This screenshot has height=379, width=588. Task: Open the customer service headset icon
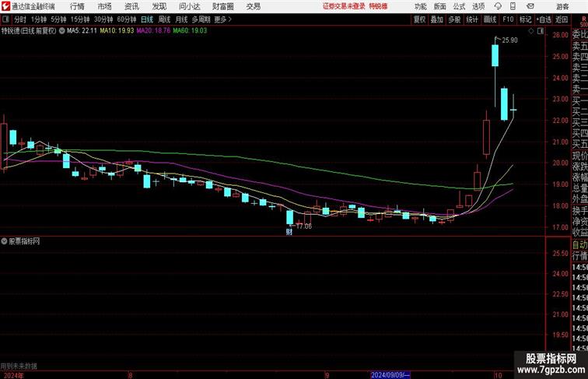click(x=498, y=6)
